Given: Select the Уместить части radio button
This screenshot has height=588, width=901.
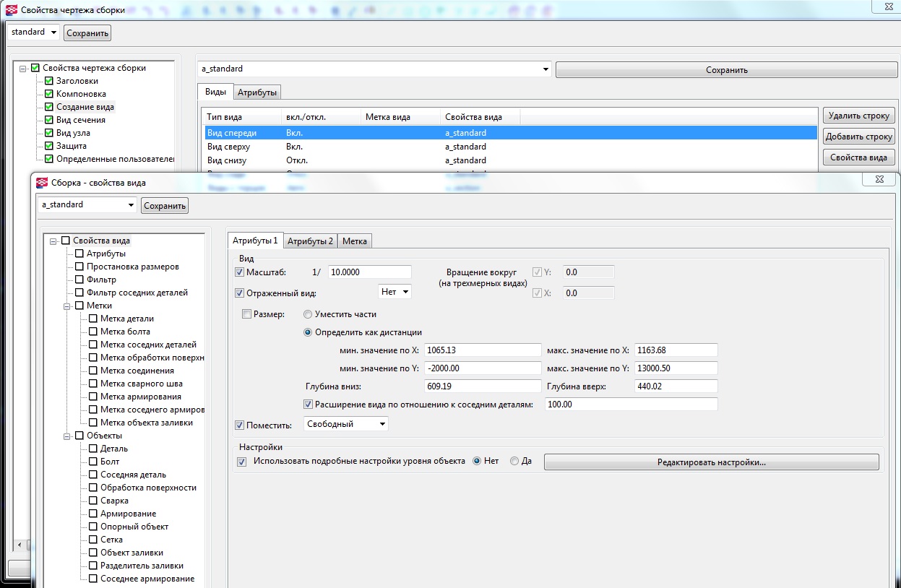Looking at the screenshot, I should [308, 314].
